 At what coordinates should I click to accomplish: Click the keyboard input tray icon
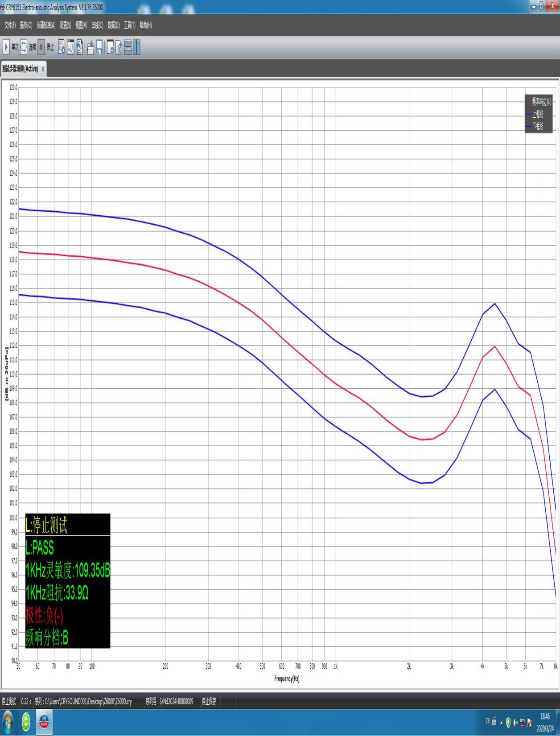[494, 722]
